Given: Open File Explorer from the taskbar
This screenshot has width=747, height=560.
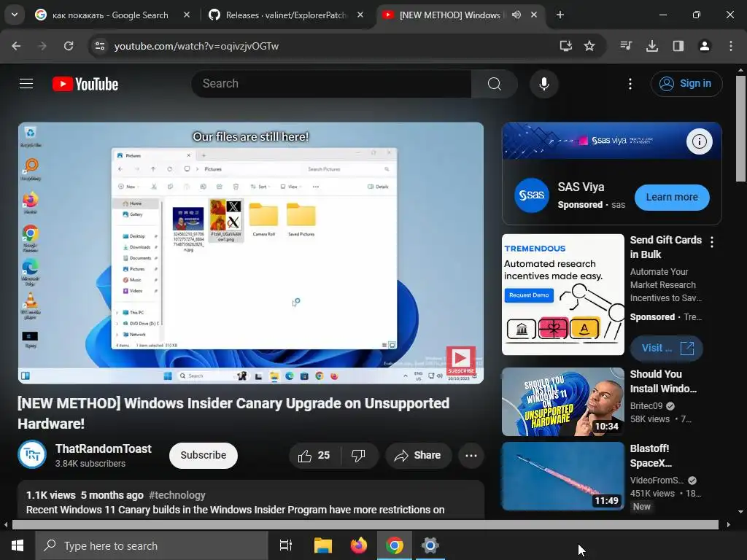Looking at the screenshot, I should click(322, 545).
